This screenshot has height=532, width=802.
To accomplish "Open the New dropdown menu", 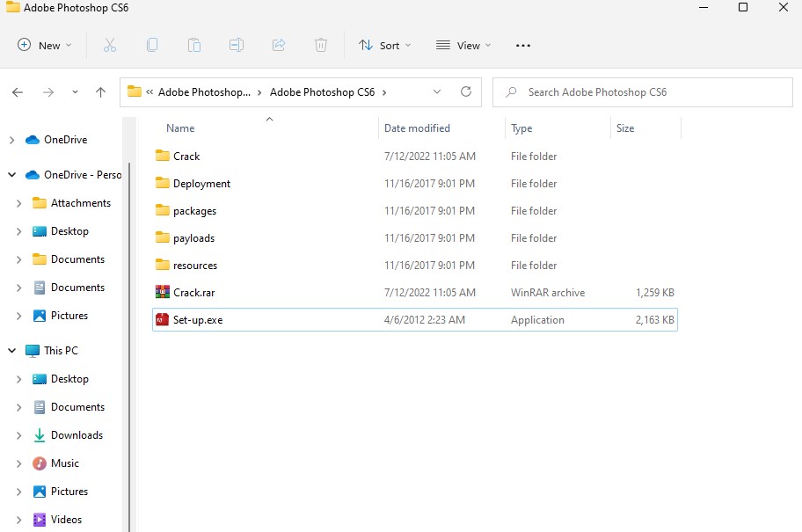I will 44,45.
